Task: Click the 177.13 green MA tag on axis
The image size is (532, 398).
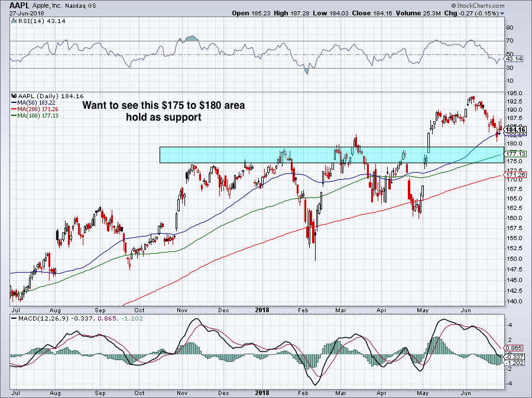Action: 515,154
